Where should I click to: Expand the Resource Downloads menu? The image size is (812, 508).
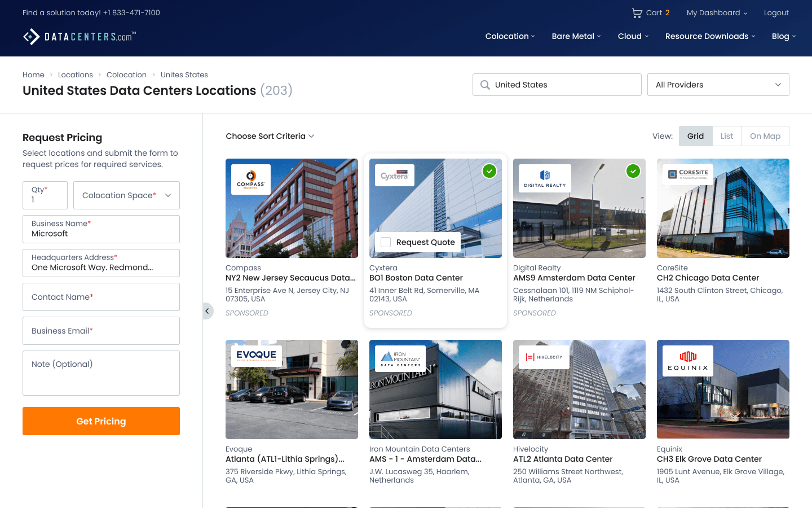710,36
